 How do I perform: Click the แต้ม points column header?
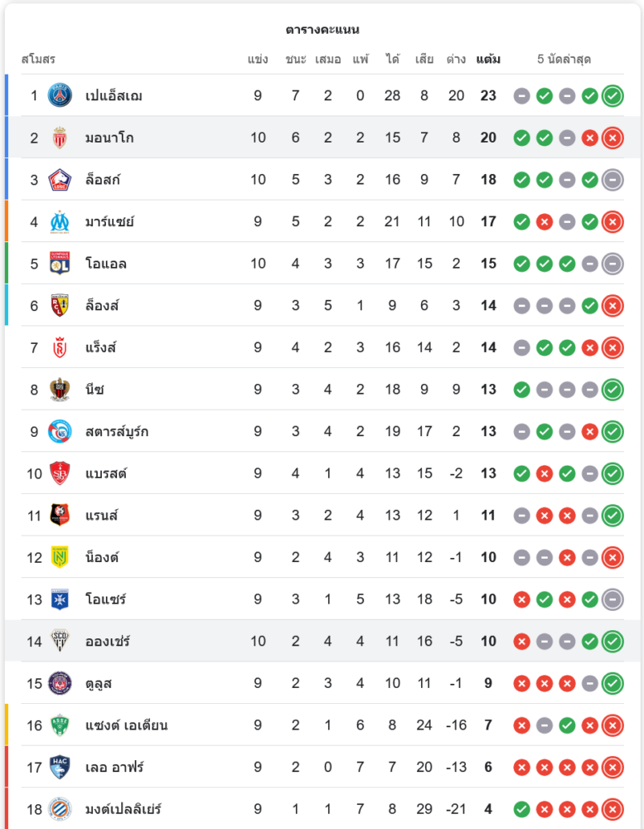click(x=488, y=59)
